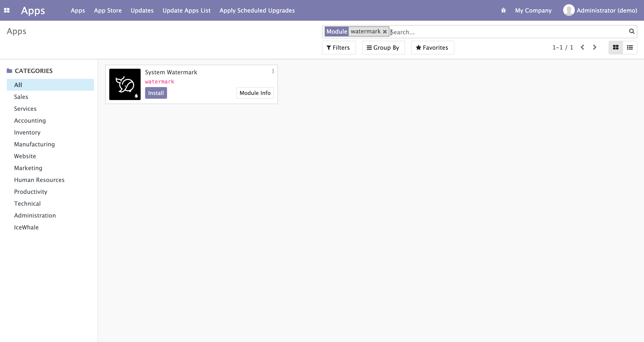Open the App Store menu
Image resolution: width=644 pixels, height=342 pixels.
pos(108,10)
